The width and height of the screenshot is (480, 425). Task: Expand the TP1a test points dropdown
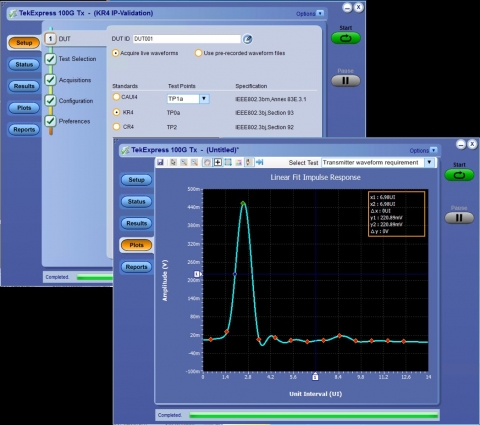pos(204,99)
